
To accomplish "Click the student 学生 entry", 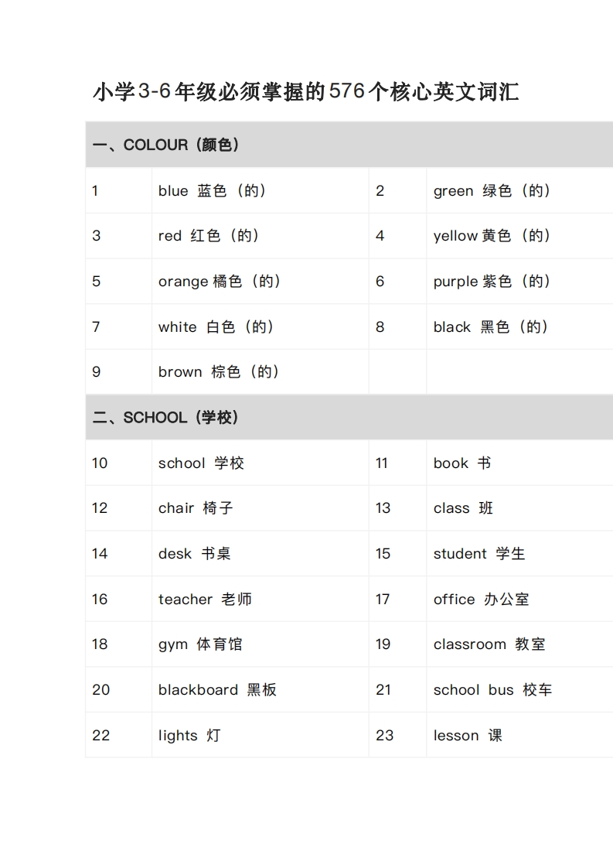I will coord(479,554).
